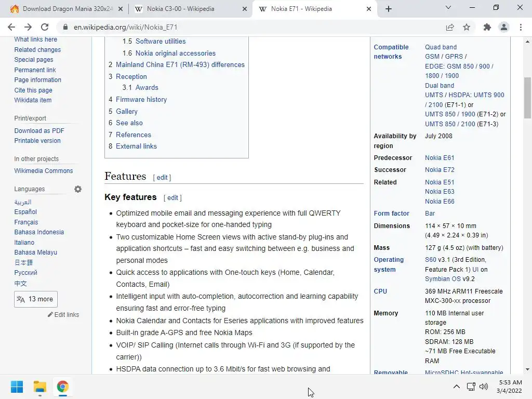Jump to Mainland China E71 differences

click(180, 65)
